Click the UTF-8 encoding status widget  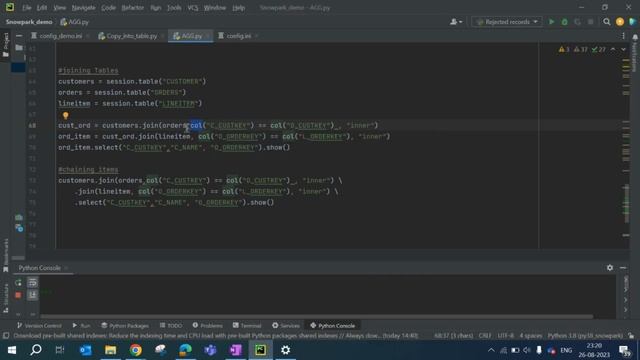pyautogui.click(x=506, y=336)
